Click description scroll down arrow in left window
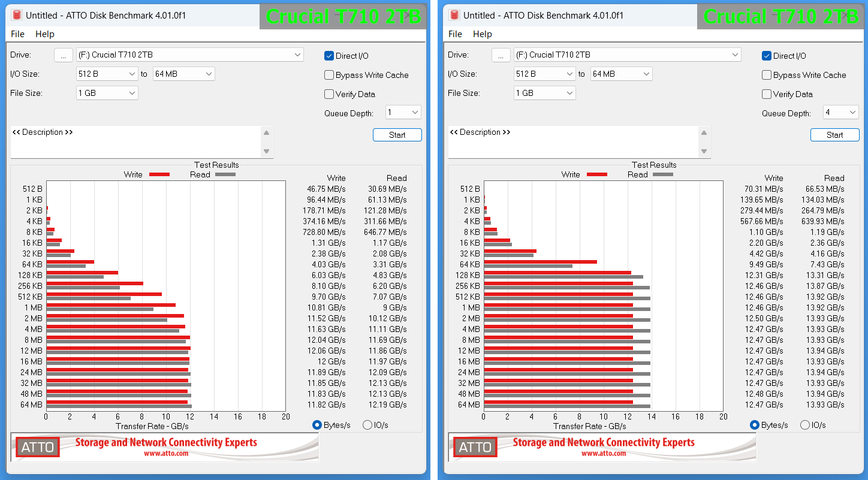 (267, 152)
